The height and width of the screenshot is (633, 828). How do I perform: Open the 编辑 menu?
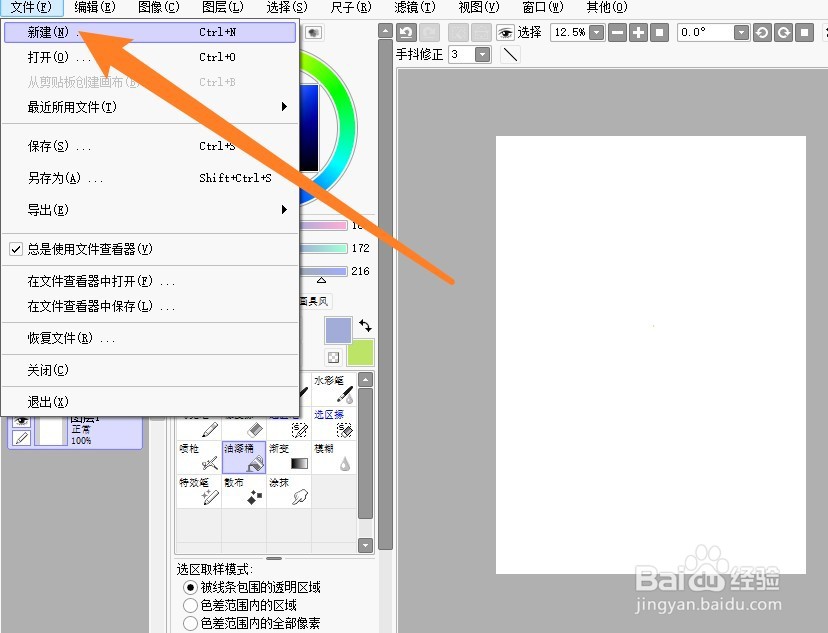click(95, 7)
